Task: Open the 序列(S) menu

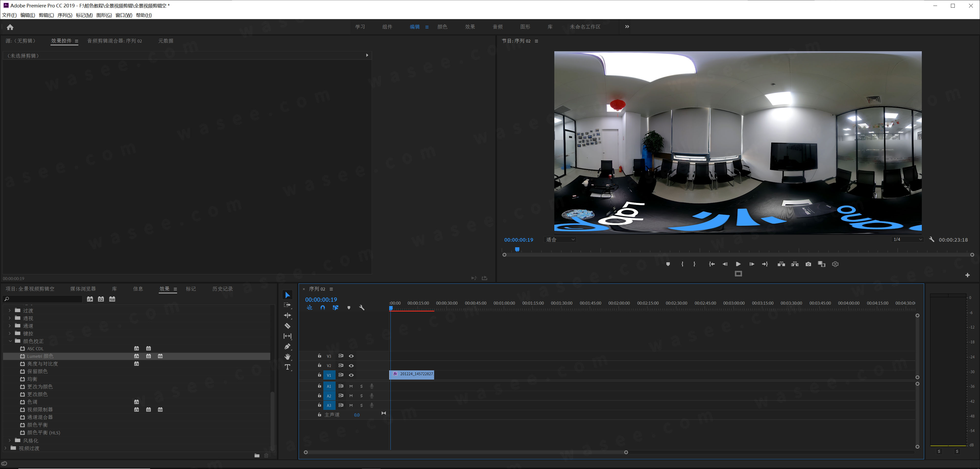Action: [65, 15]
